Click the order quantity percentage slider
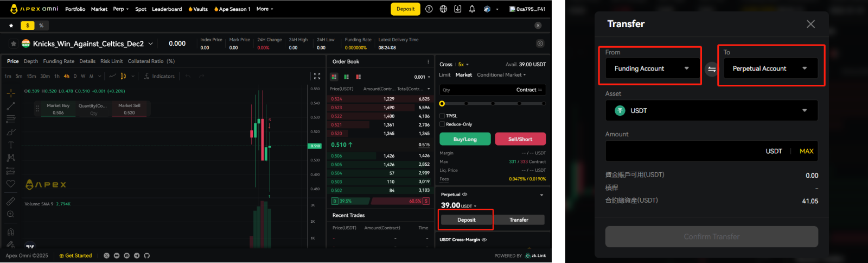This screenshot has height=263, width=868. pos(493,103)
